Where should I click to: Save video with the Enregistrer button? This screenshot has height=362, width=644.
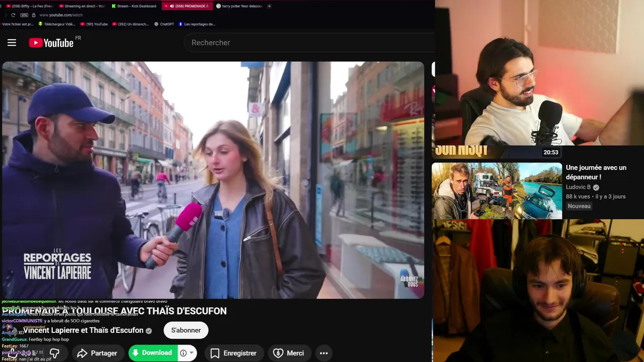click(x=234, y=353)
